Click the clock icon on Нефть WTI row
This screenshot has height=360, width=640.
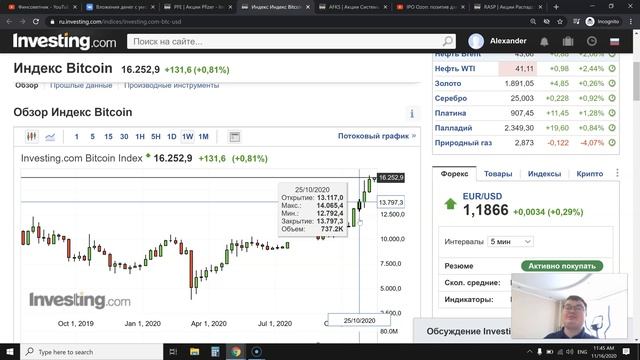[x=612, y=69]
